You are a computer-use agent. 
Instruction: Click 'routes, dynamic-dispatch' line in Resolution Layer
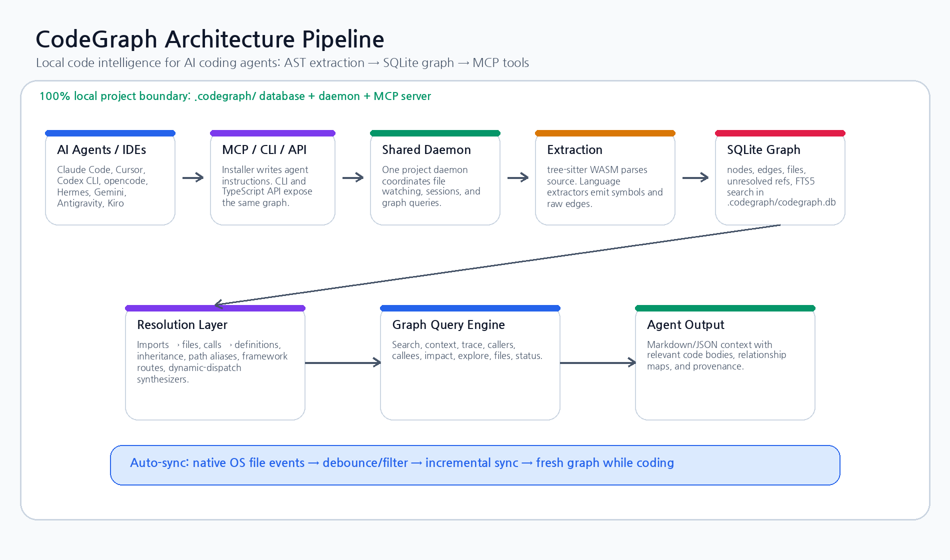(189, 368)
